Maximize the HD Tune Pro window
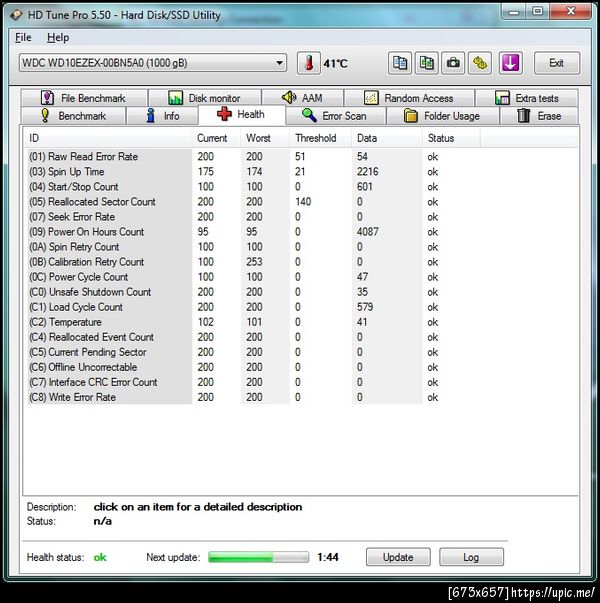The width and height of the screenshot is (600, 603). 538,11
